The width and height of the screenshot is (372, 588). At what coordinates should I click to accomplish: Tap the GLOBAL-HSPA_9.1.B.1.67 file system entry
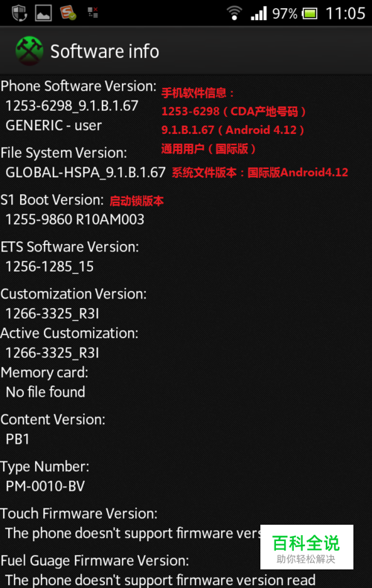click(85, 173)
